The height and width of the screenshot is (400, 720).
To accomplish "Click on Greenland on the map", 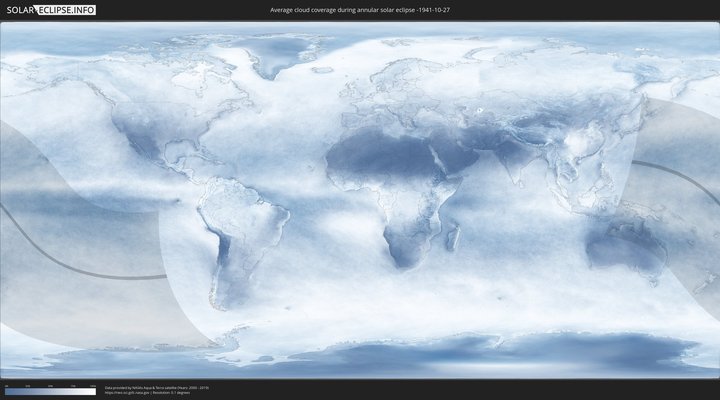I will point(268,55).
